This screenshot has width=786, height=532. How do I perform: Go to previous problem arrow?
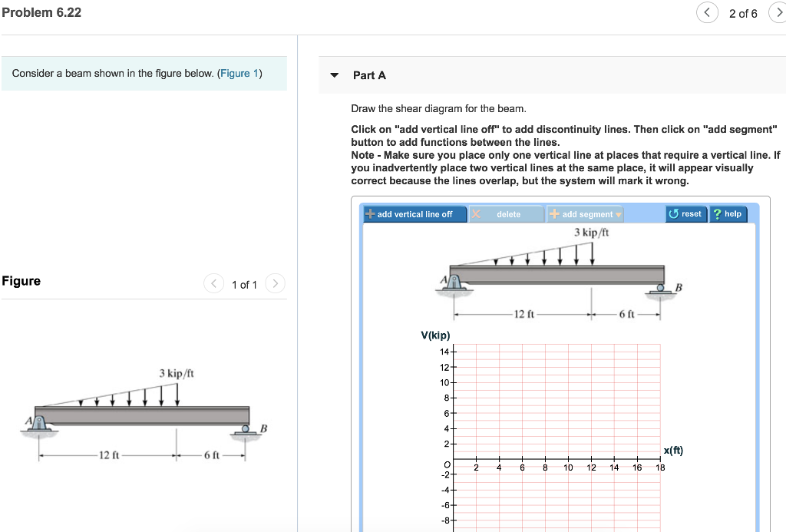[x=707, y=12]
